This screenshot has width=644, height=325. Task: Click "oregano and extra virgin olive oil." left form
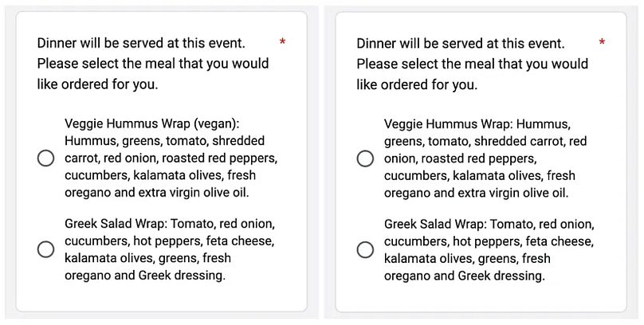tap(157, 193)
